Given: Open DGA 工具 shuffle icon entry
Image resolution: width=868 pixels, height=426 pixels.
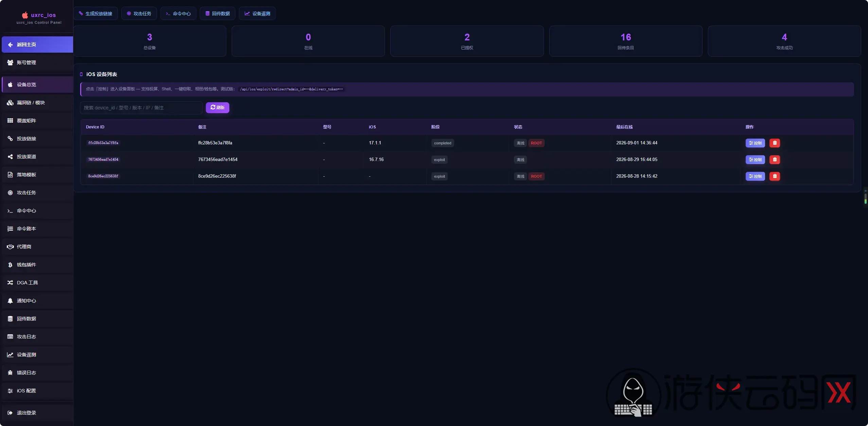Looking at the screenshot, I should point(10,283).
